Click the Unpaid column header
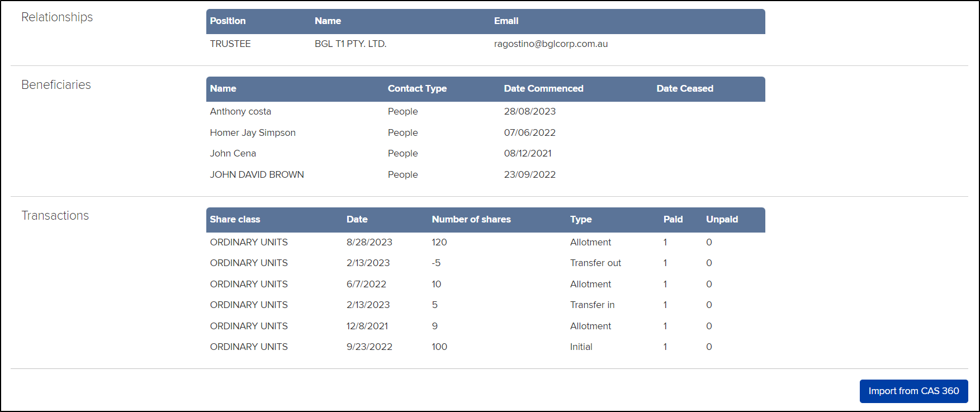 [722, 219]
